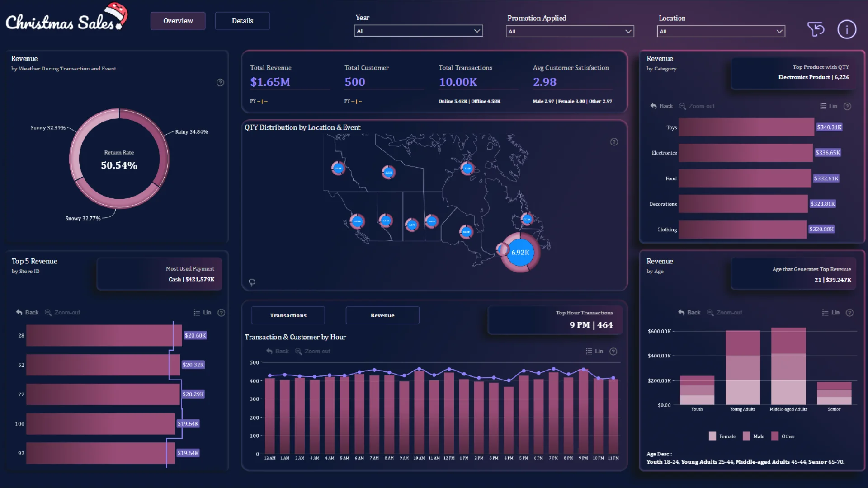Click the Rainy 34.84% donut label

tap(192, 132)
